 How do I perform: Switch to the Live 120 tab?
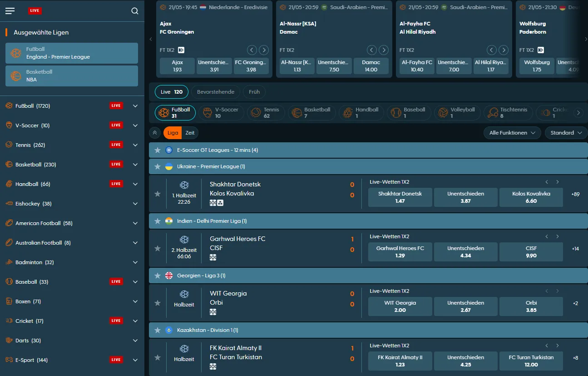(172, 92)
